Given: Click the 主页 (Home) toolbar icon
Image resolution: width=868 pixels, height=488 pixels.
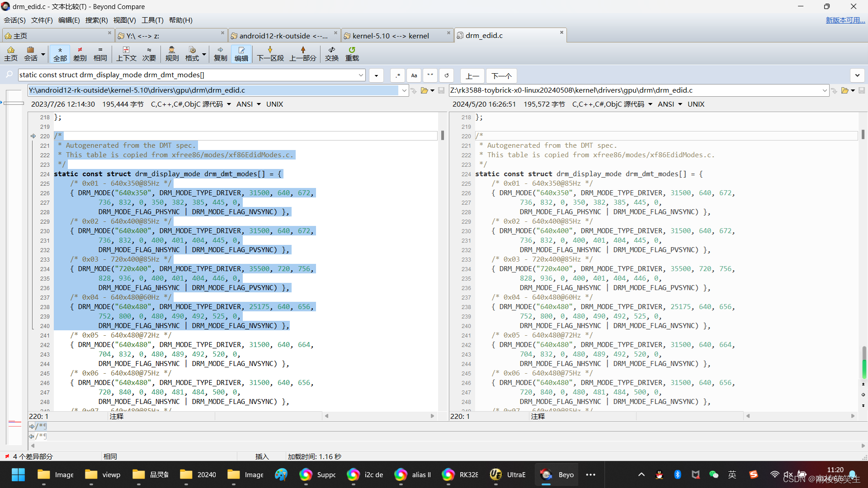Looking at the screenshot, I should click(x=11, y=54).
